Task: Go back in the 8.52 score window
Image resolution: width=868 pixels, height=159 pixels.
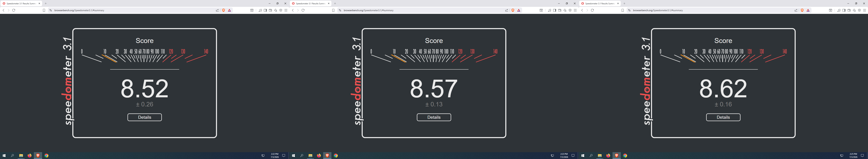Action: point(3,10)
